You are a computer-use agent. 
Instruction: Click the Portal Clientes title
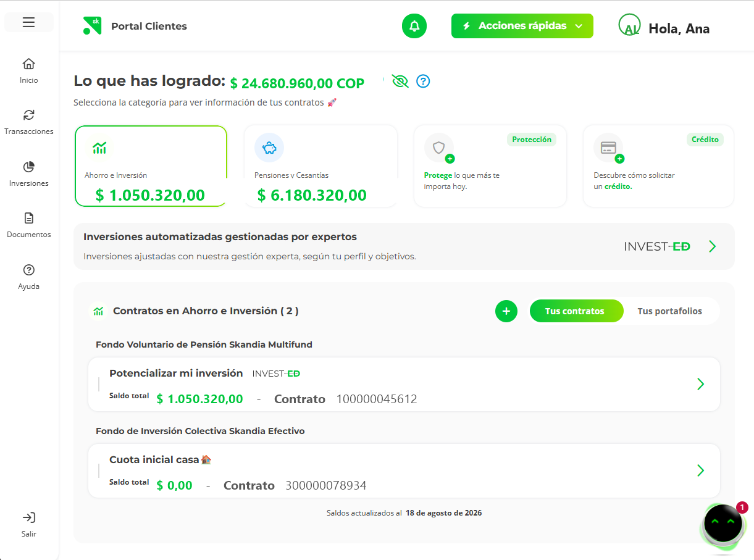[149, 26]
